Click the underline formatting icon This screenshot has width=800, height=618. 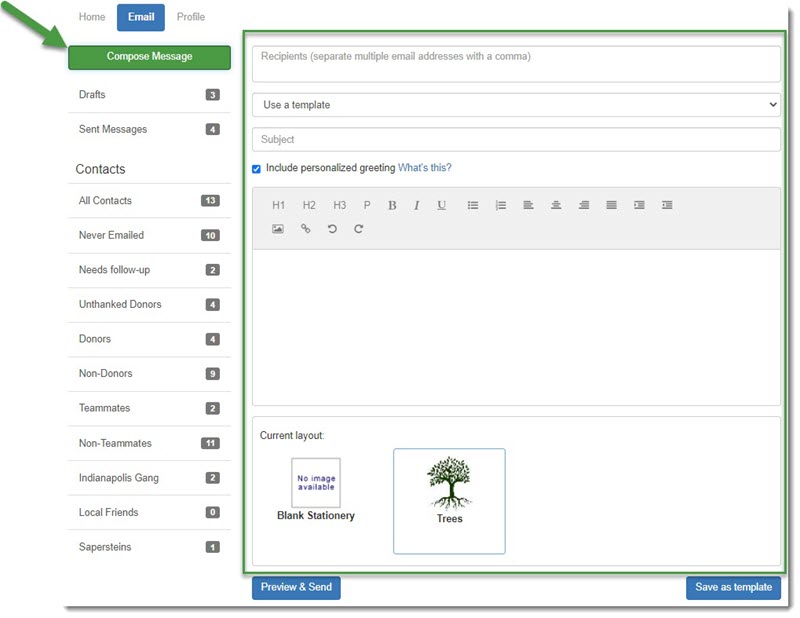tap(441, 205)
